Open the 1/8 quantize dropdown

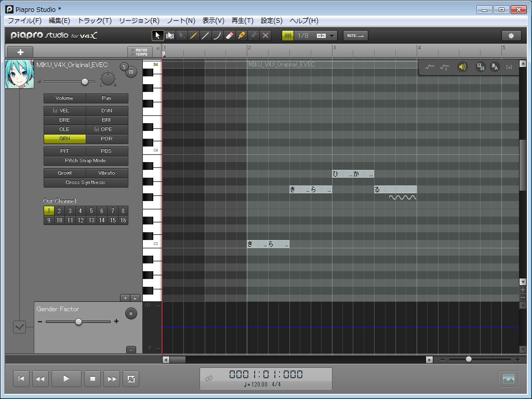point(332,36)
